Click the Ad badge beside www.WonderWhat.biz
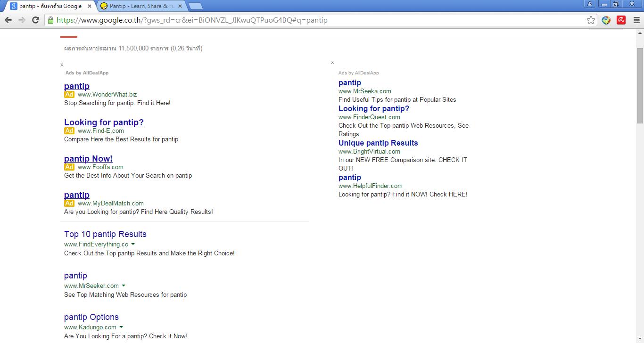This screenshot has width=644, height=343. click(69, 95)
